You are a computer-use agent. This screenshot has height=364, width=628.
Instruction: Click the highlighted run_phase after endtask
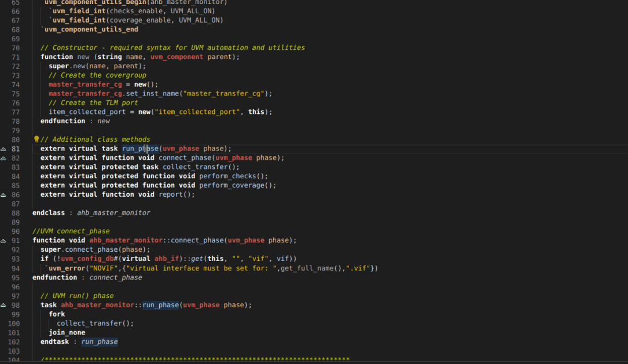[99, 341]
